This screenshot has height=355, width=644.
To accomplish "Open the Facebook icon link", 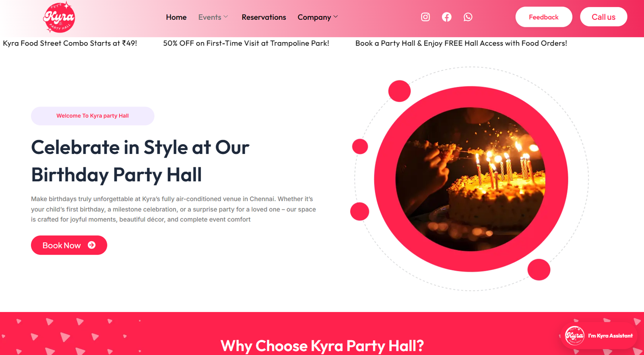I will [447, 17].
